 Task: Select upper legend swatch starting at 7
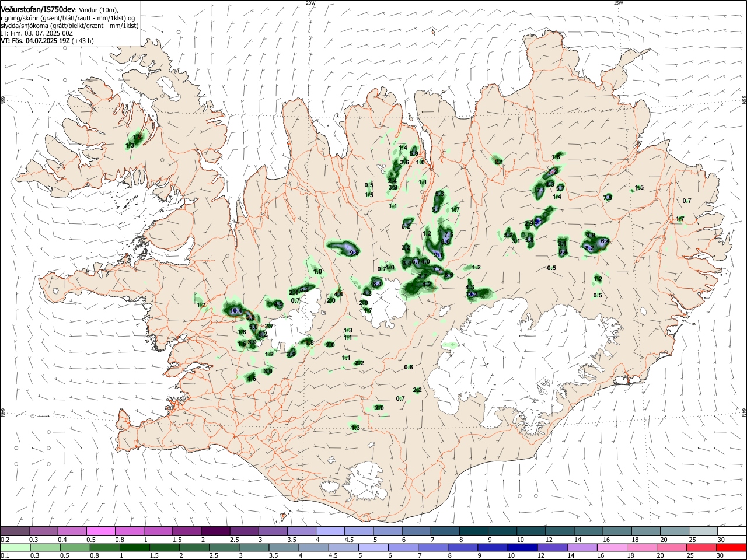444,531
